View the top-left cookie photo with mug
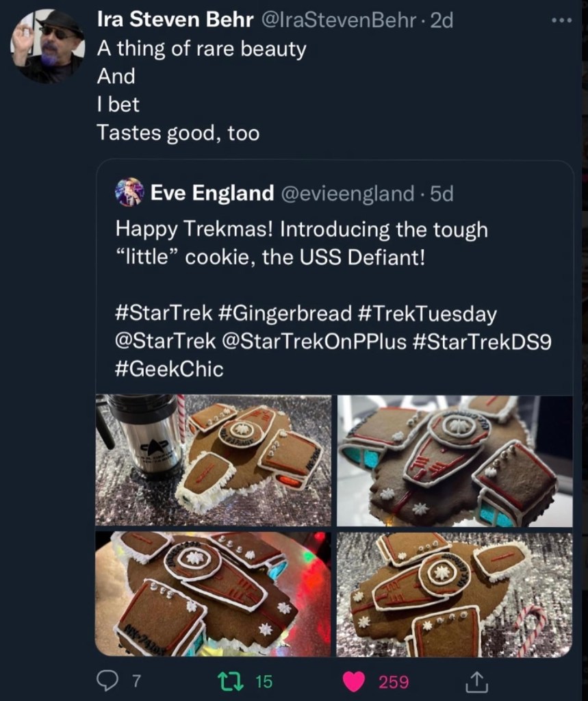Image resolution: width=588 pixels, height=701 pixels. point(213,461)
